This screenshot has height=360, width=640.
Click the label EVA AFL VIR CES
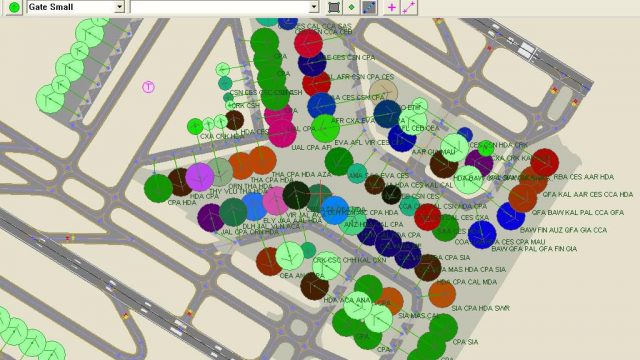pos(362,142)
